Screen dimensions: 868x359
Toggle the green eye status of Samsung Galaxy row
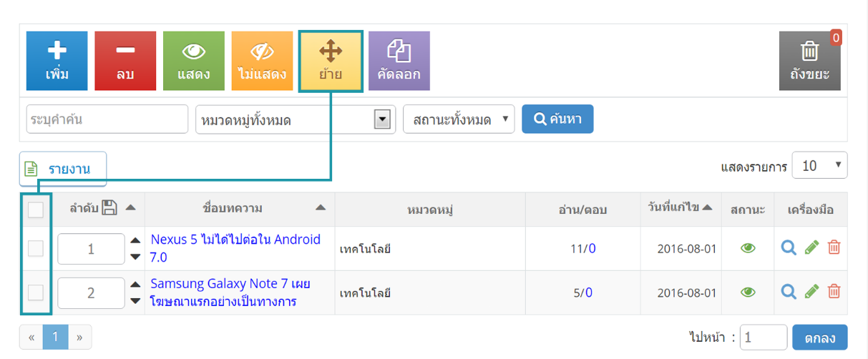tap(748, 292)
